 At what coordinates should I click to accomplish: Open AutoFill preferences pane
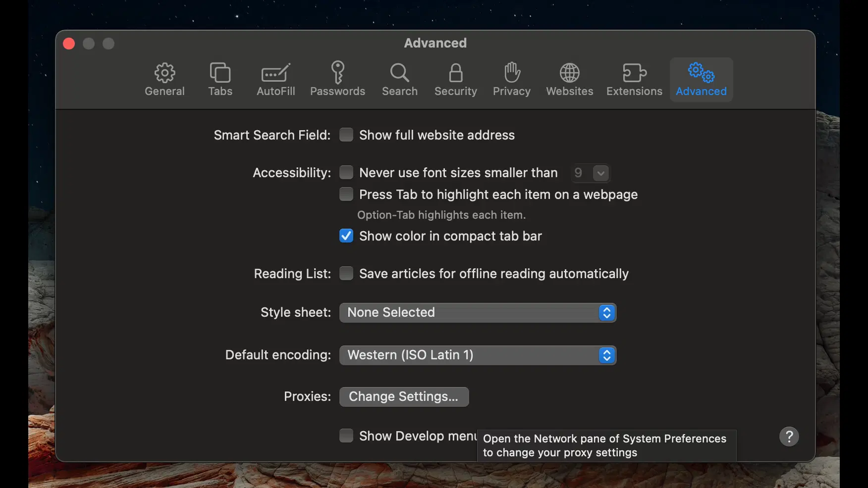click(275, 79)
